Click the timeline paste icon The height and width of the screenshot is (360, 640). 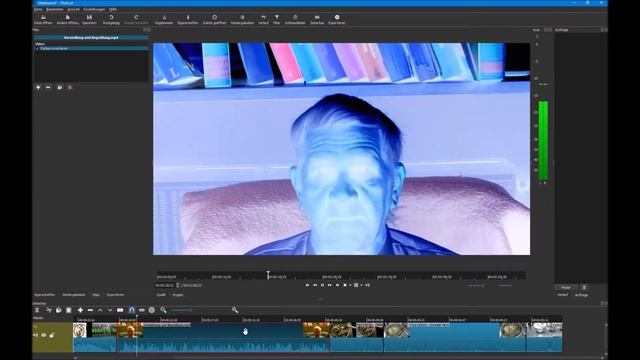tap(69, 310)
